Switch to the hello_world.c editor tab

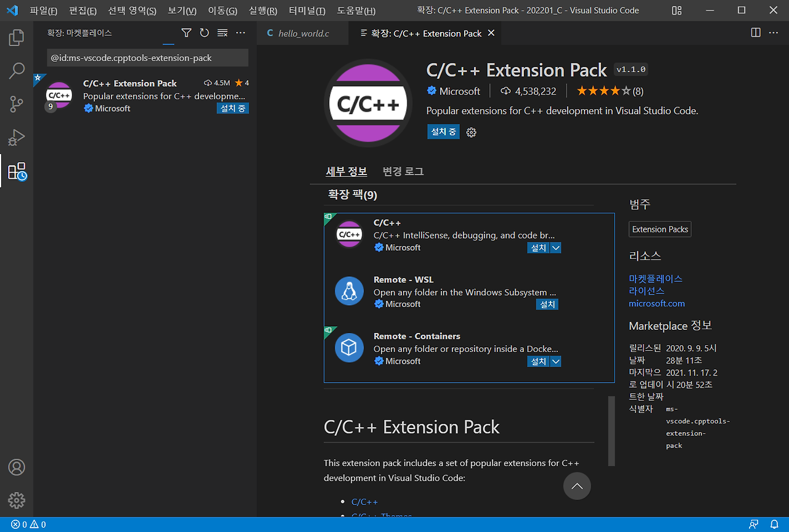coord(302,33)
